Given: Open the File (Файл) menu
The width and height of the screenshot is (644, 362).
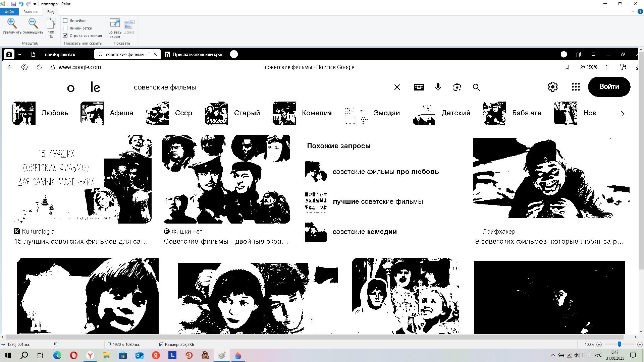Looking at the screenshot, I should (x=9, y=12).
